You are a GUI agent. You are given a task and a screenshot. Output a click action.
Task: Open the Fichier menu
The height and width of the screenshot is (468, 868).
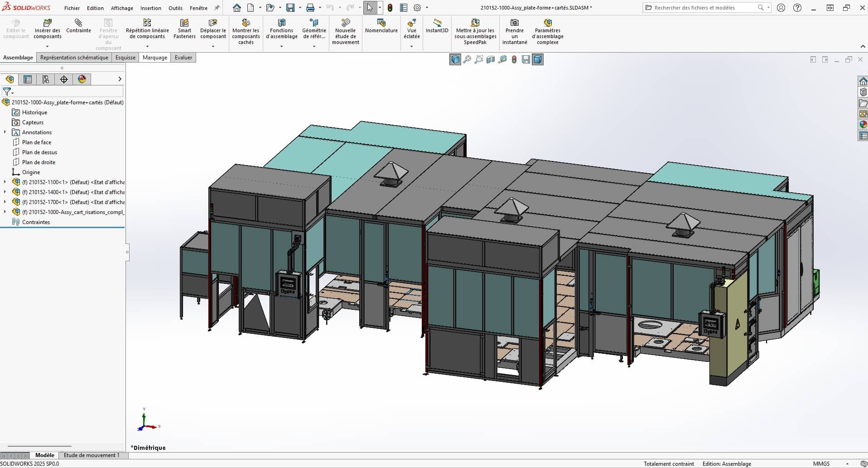pos(72,8)
